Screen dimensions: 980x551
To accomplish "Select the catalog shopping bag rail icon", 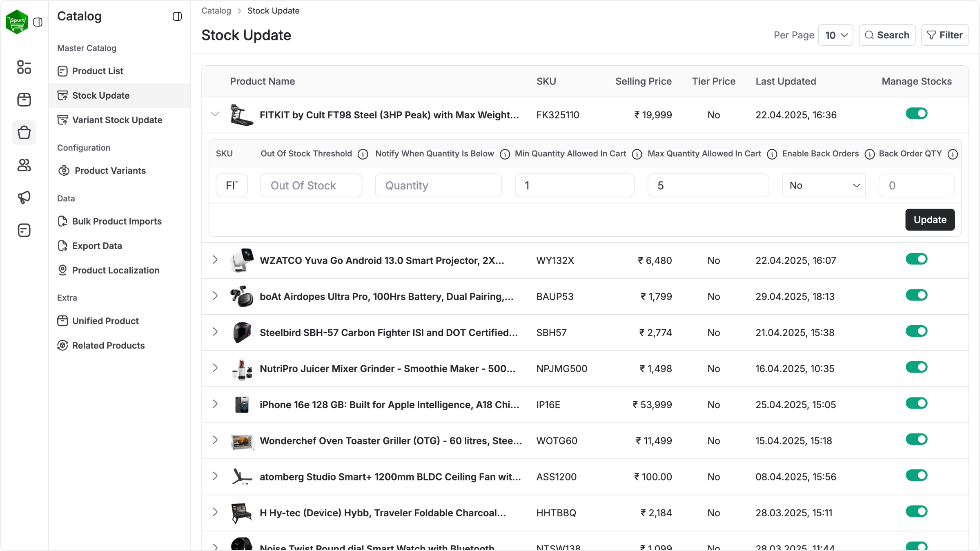I will pyautogui.click(x=24, y=132).
